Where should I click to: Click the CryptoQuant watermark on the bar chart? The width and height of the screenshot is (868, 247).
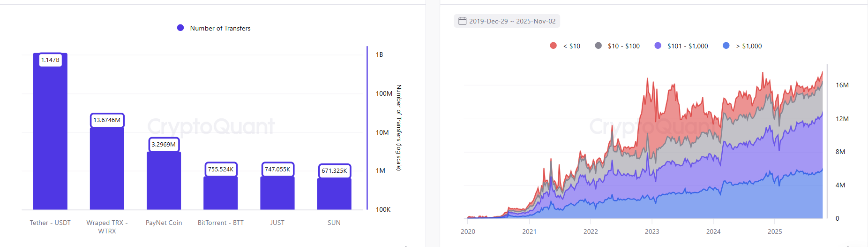211,126
